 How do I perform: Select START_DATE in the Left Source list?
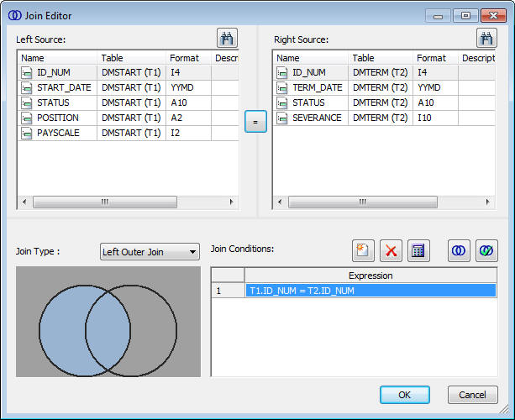point(64,87)
